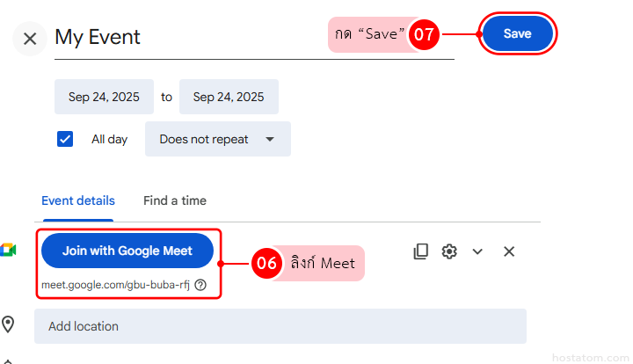The width and height of the screenshot is (633, 364).
Task: Open the Does not repeat dropdown
Action: 217,139
